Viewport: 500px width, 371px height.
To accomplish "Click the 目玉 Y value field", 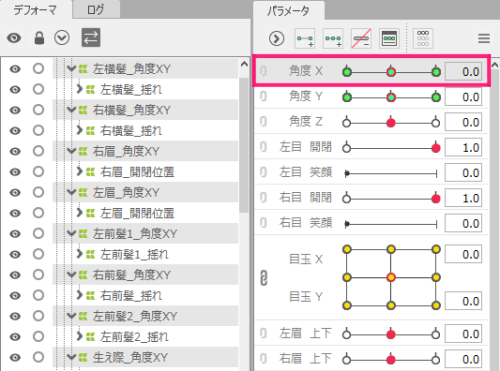I will pyautogui.click(x=463, y=301).
